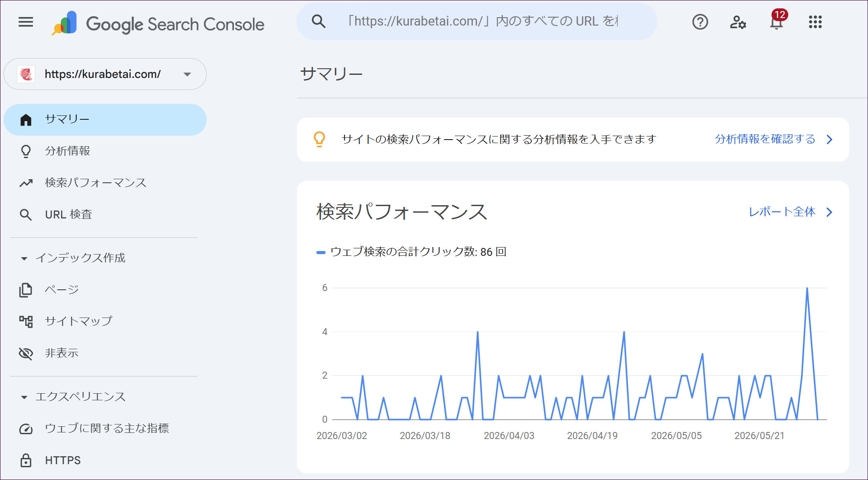Click the kurabetai.com site favicon
This screenshot has height=480, width=868.
(26, 74)
